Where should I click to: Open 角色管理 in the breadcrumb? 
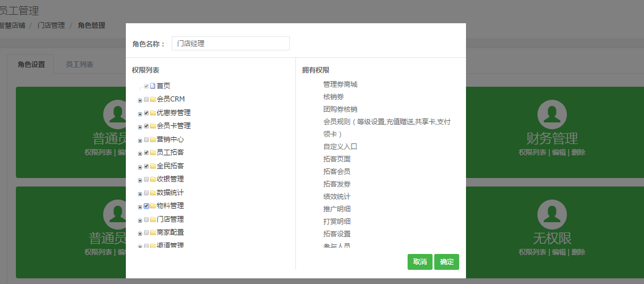coord(92,26)
